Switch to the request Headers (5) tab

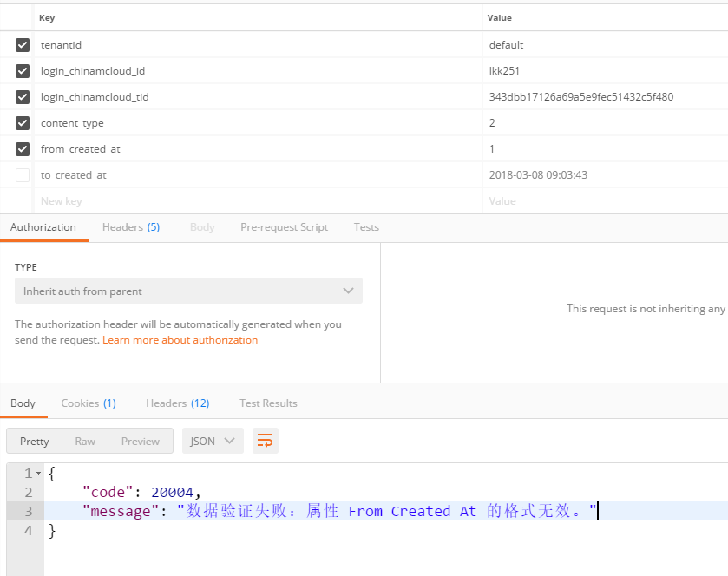click(130, 227)
